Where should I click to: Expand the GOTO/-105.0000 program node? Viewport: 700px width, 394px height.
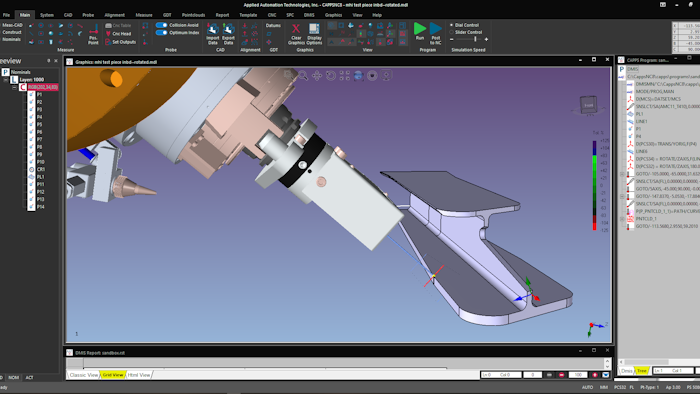pos(622,174)
